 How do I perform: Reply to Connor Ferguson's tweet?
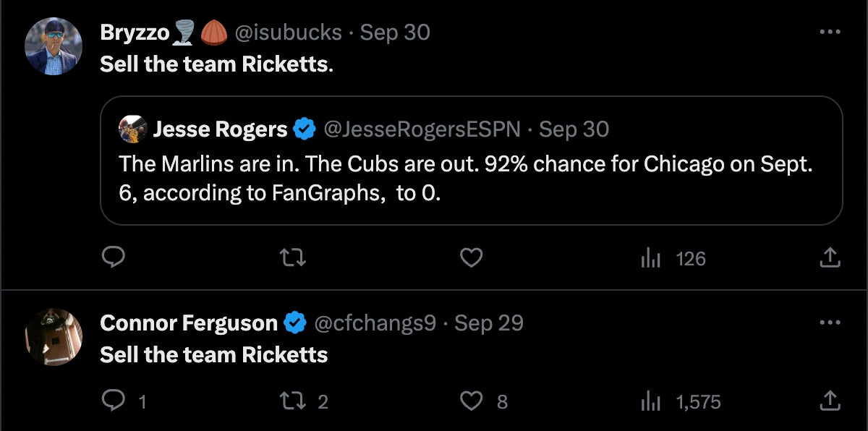(113, 401)
